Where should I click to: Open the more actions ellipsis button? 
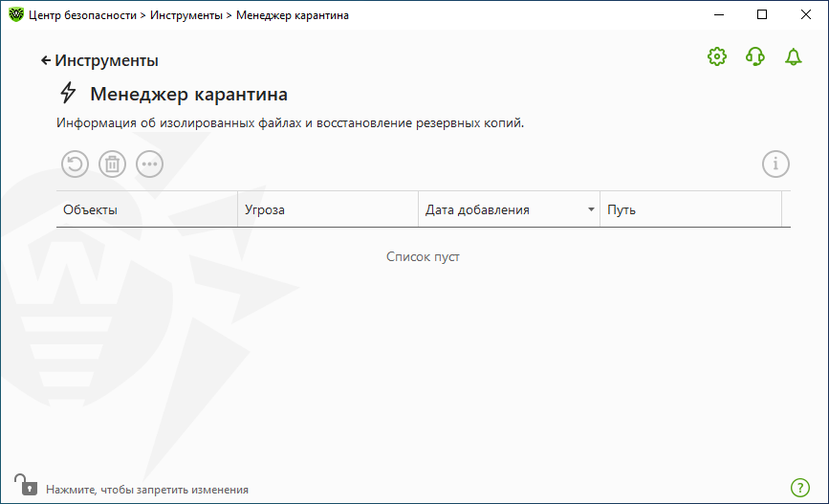coord(149,164)
